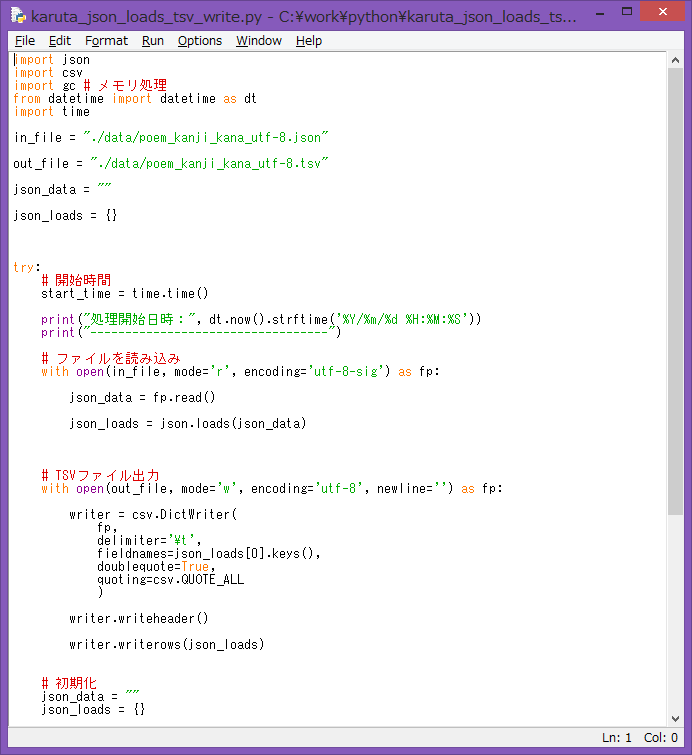The height and width of the screenshot is (755, 692).
Task: Open the Options menu
Action: coord(200,41)
